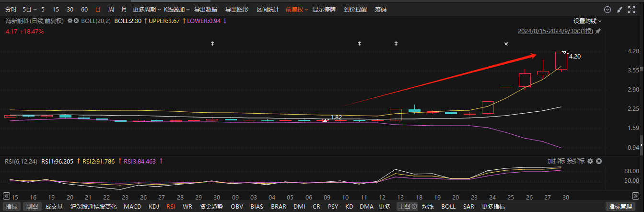Switch to the KDJ indicator tab
The width and height of the screenshot is (644, 212).
[154, 207]
